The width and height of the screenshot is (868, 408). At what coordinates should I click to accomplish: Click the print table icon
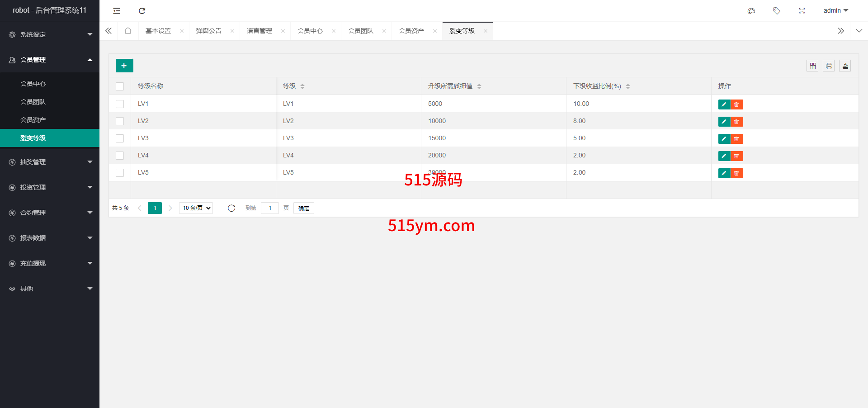pos(829,66)
